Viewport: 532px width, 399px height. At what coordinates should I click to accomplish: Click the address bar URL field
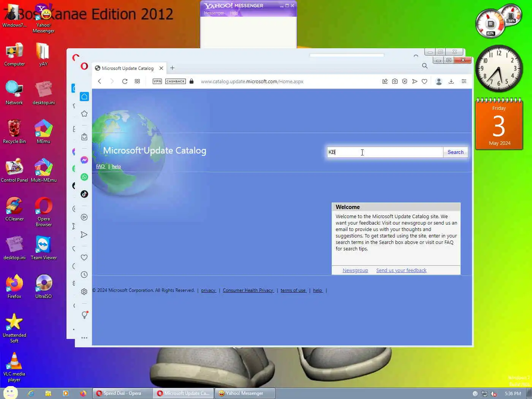point(252,81)
